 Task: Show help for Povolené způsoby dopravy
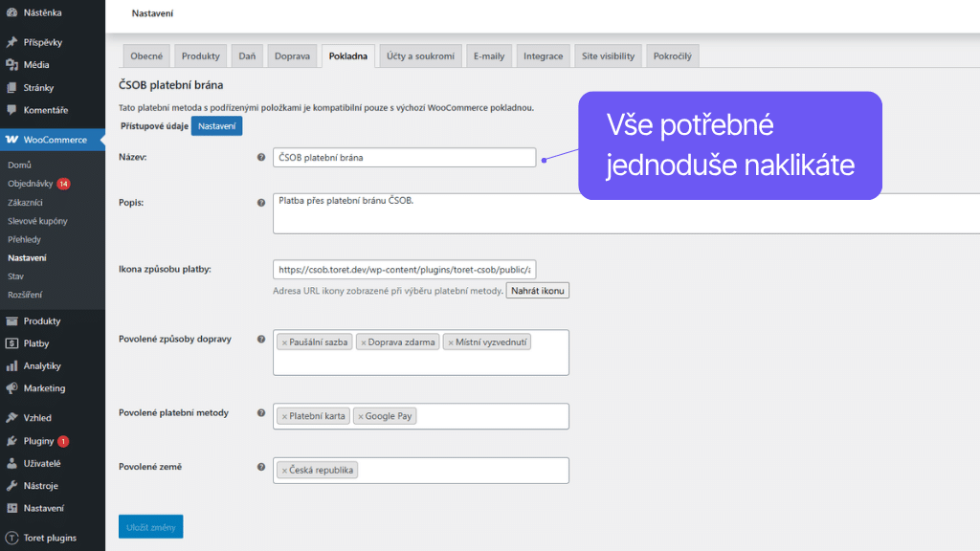click(261, 340)
